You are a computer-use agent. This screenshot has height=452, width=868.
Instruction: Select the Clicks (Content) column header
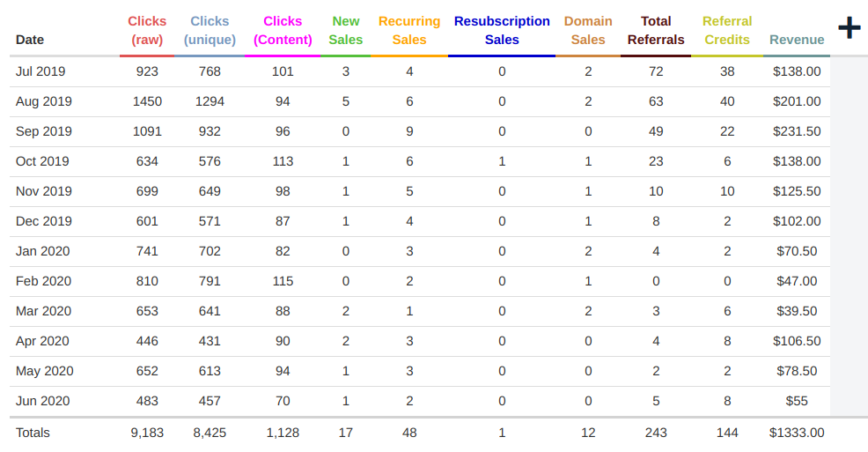pos(283,31)
